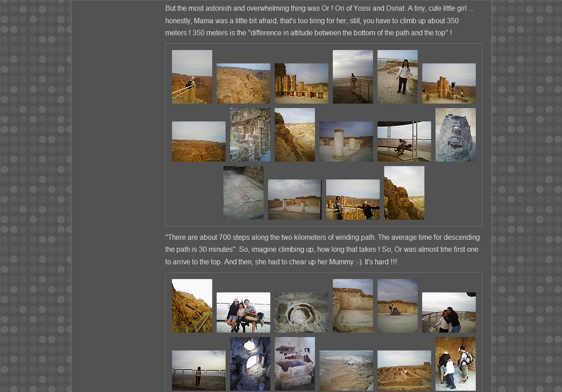
Task: Select cliff photo with wooden stairway path
Action: click(x=192, y=306)
